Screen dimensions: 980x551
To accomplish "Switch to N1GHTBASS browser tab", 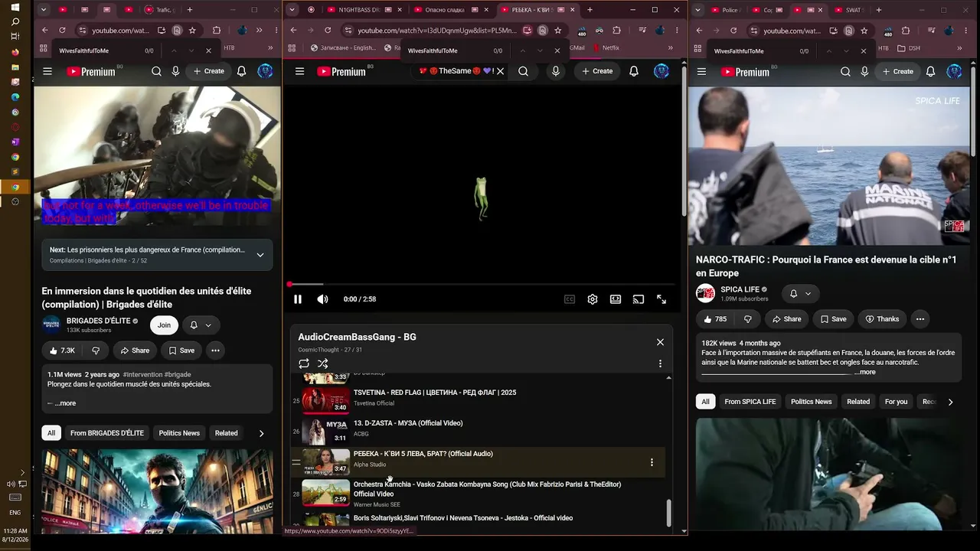I will point(358,10).
